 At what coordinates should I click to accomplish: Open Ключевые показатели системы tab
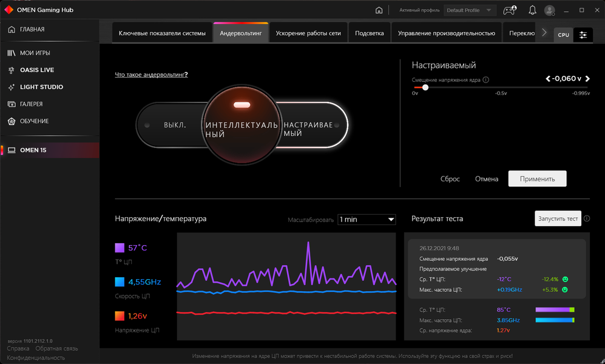pos(162,33)
